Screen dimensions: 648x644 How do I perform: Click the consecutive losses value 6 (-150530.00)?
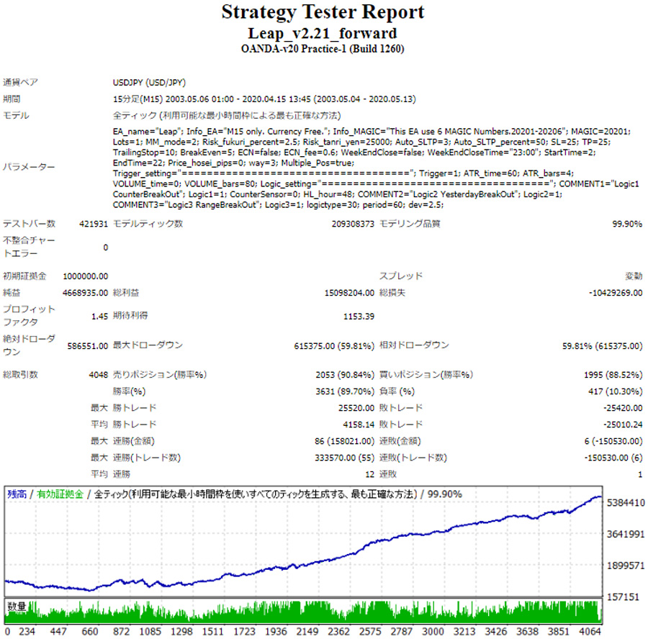(x=613, y=441)
